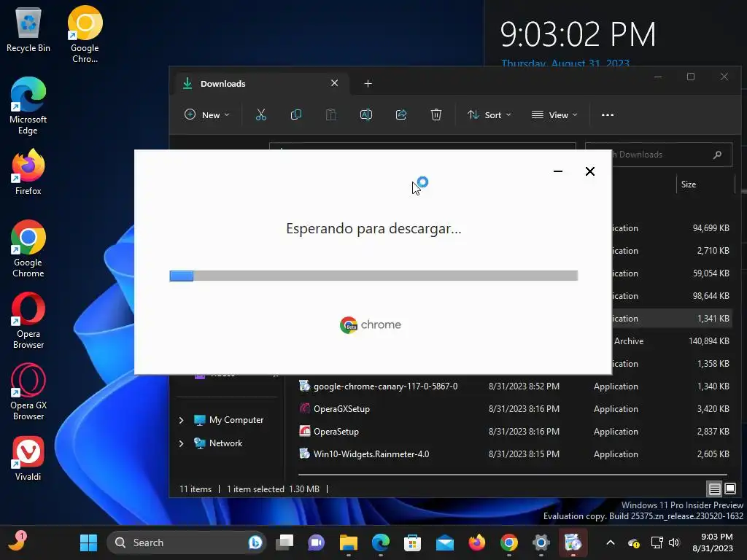Screen dimensions: 747x560
Task: Launch Firefox desktop shortcut
Action: click(x=28, y=172)
